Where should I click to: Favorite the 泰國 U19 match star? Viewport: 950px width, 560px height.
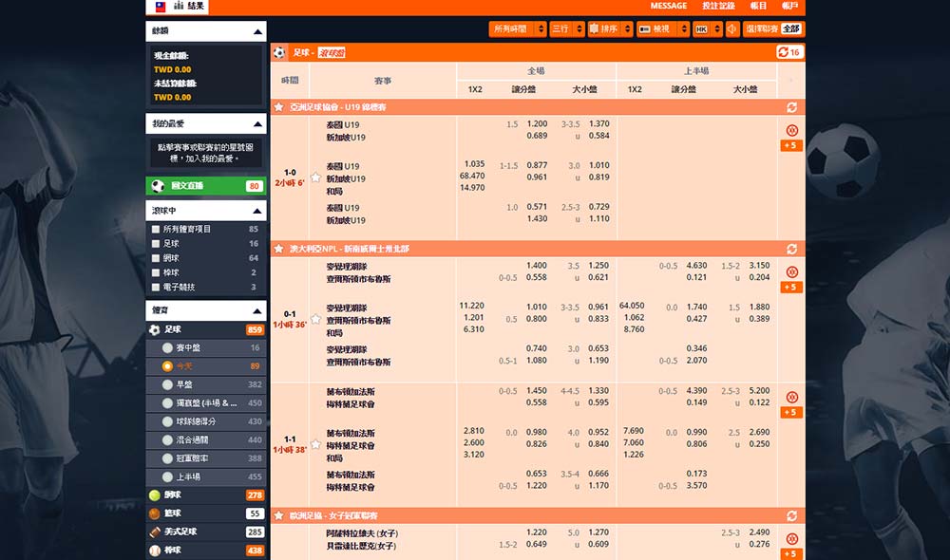pos(315,177)
